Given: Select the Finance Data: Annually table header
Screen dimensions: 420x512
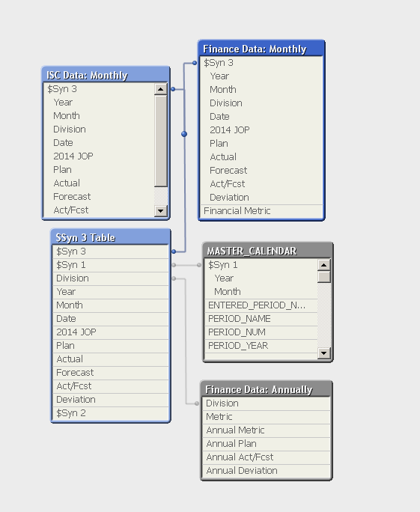Looking at the screenshot, I should 267,389.
